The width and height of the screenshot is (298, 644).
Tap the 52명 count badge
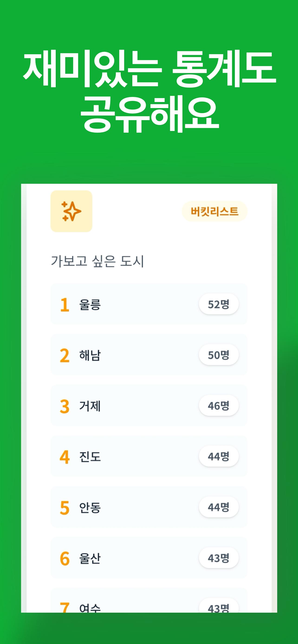(218, 304)
